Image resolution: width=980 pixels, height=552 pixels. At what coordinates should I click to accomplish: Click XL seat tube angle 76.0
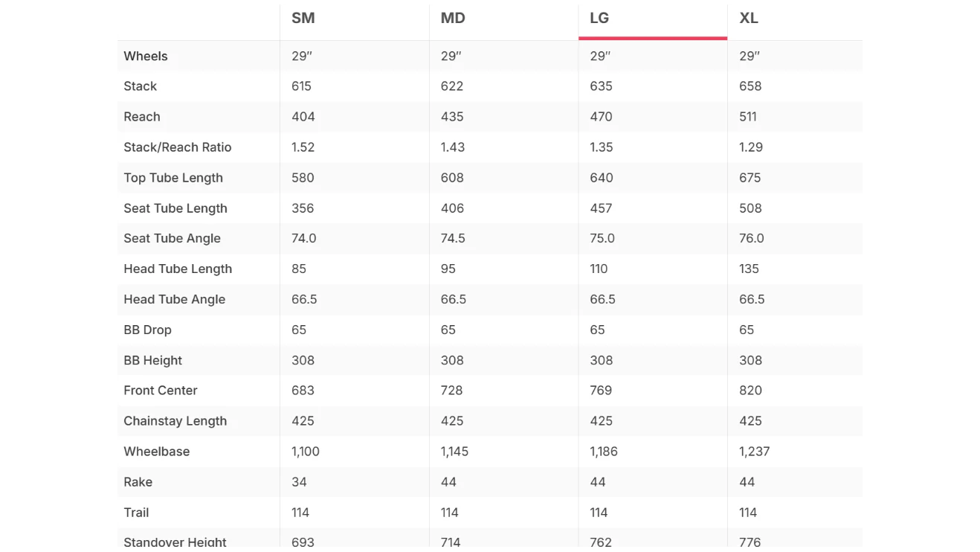click(751, 239)
